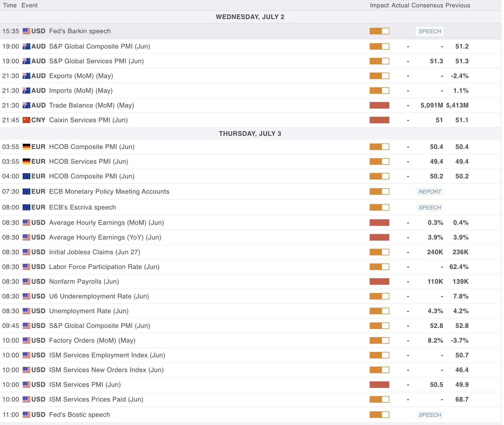Click the Consensus column header
Image resolution: width=504 pixels, height=425 pixels.
tap(427, 5)
